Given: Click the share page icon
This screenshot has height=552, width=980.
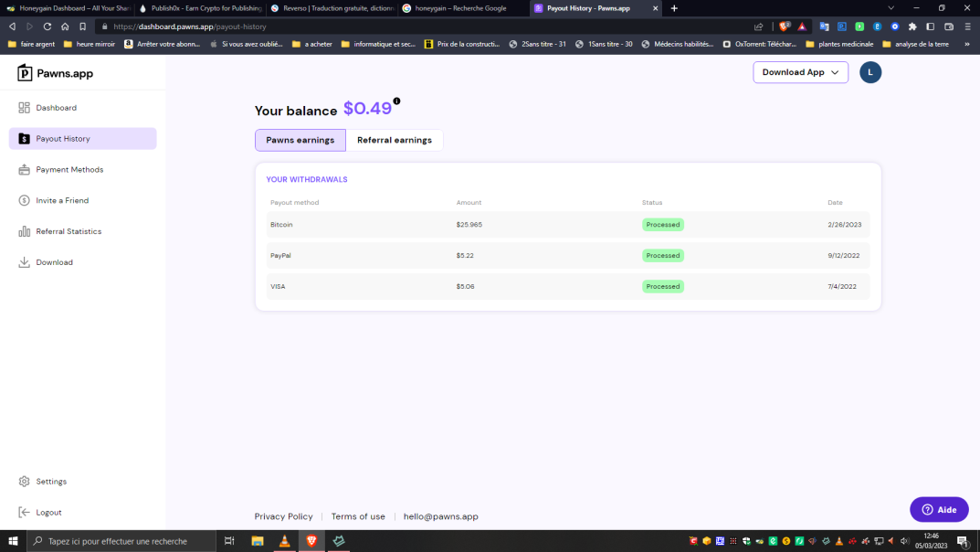Looking at the screenshot, I should pyautogui.click(x=758, y=27).
